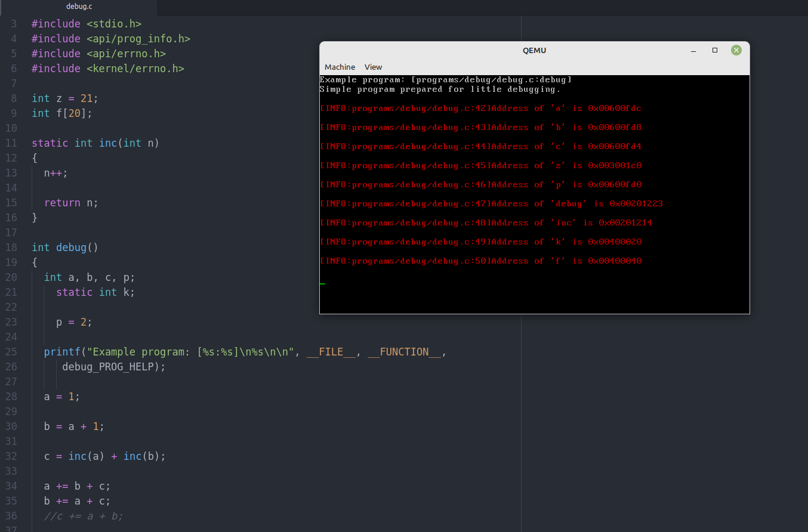Click the 'b = a + 1;' line
Viewport: 808px width, 532px height.
(x=74, y=426)
